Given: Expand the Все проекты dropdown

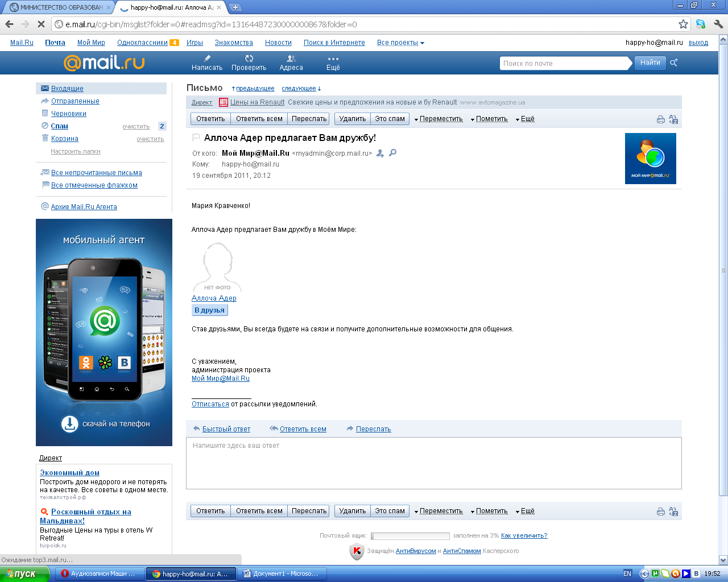Looking at the screenshot, I should tap(400, 43).
